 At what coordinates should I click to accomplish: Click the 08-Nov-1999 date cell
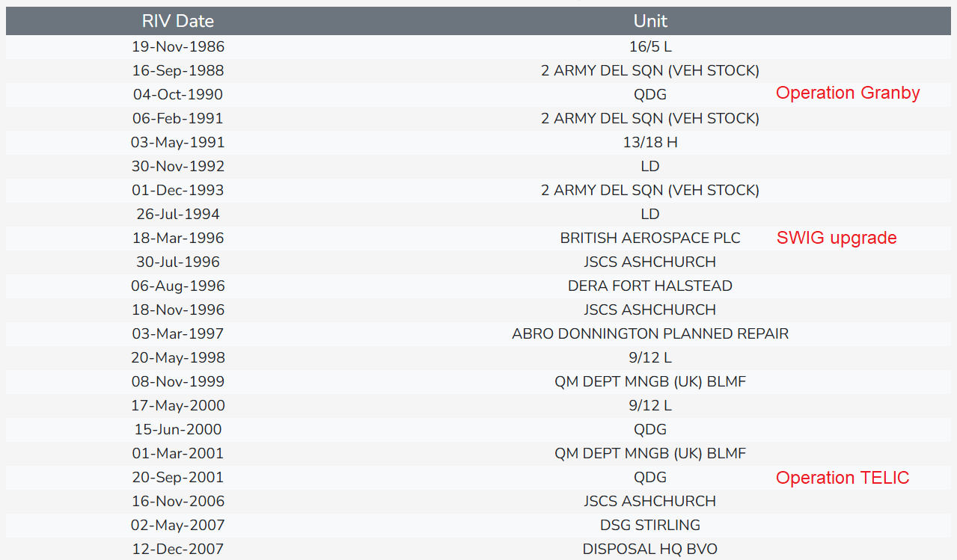(178, 381)
